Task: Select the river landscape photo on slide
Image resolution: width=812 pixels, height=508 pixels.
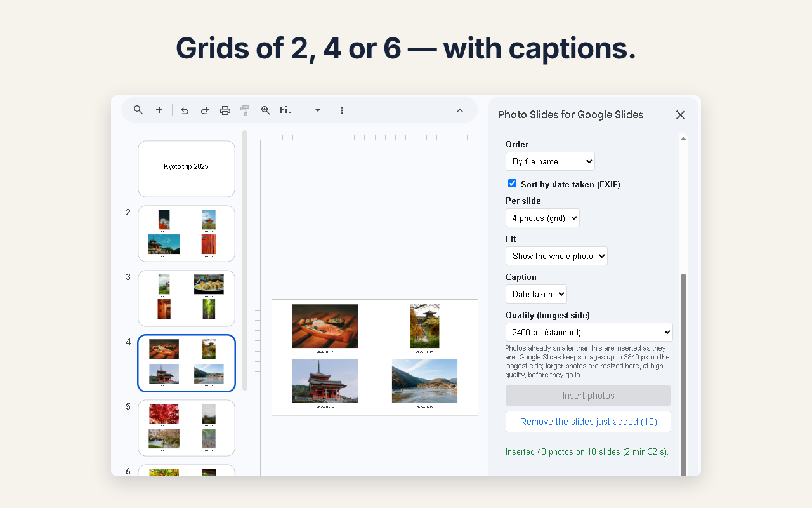Action: point(424,381)
